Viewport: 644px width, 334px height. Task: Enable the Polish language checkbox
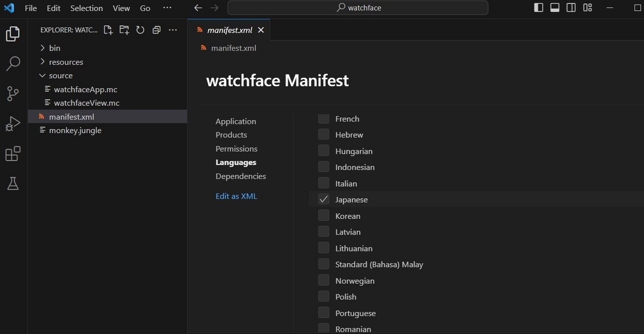(324, 296)
